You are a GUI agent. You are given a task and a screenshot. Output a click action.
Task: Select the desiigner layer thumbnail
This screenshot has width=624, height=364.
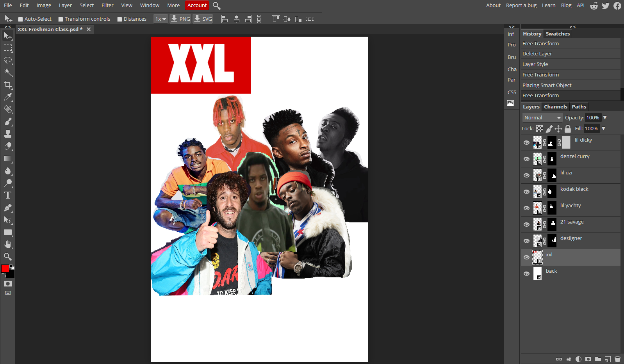[x=538, y=241]
